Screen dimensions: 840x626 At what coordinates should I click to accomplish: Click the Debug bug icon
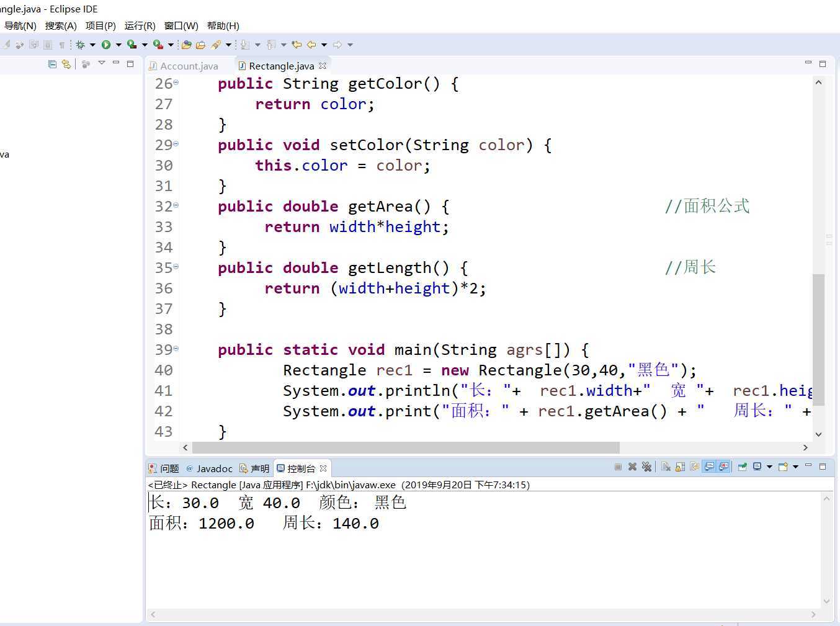coord(79,45)
